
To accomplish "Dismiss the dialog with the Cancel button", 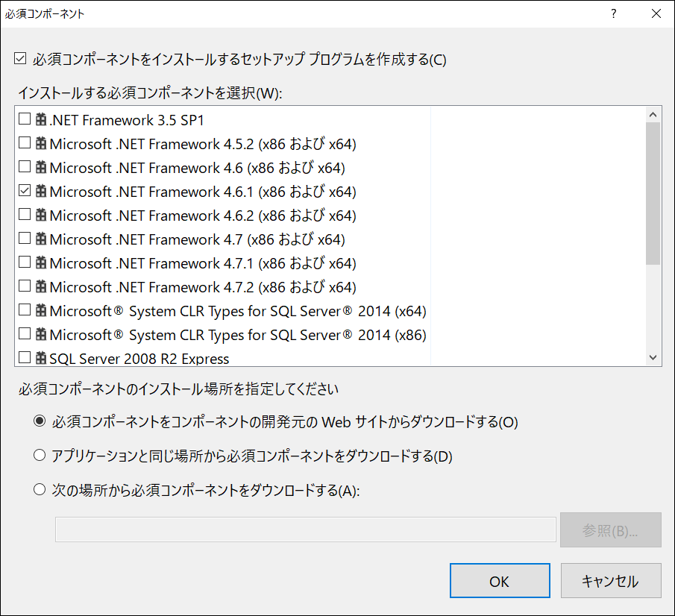I will 611,580.
